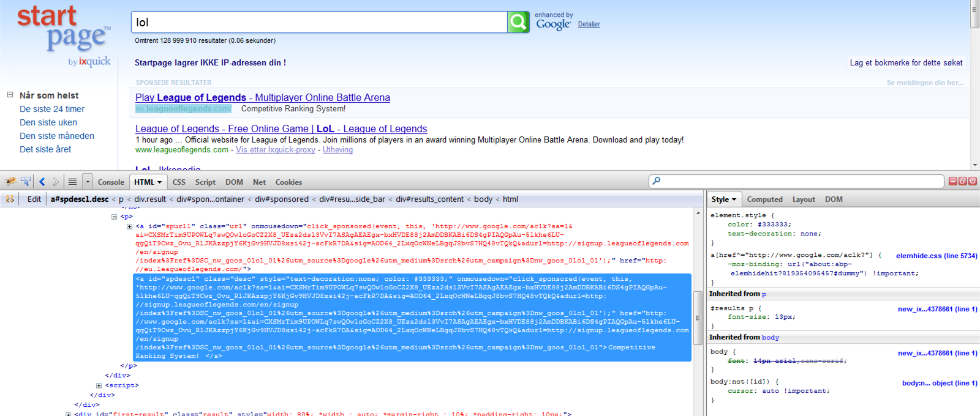980x416 pixels.
Task: Click the green search magnifier button
Action: click(x=518, y=22)
